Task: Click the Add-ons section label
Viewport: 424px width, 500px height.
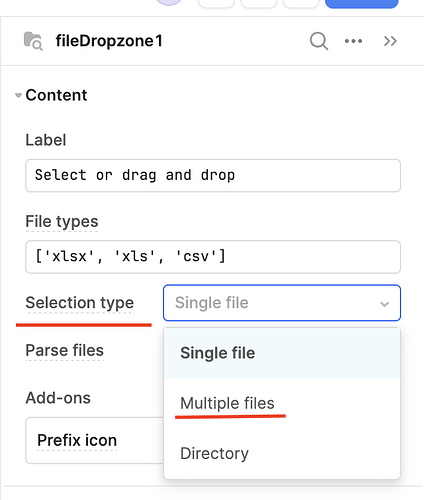Action: pos(58,398)
